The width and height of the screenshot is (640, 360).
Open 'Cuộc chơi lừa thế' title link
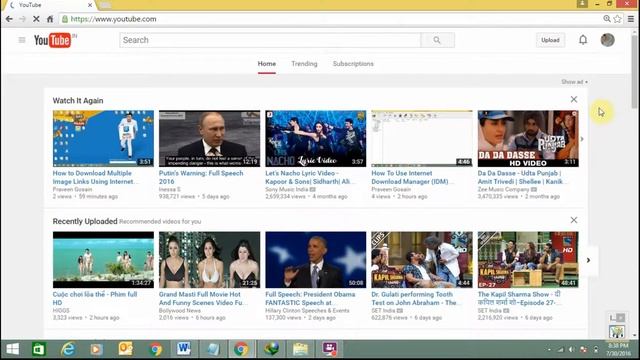point(95,298)
